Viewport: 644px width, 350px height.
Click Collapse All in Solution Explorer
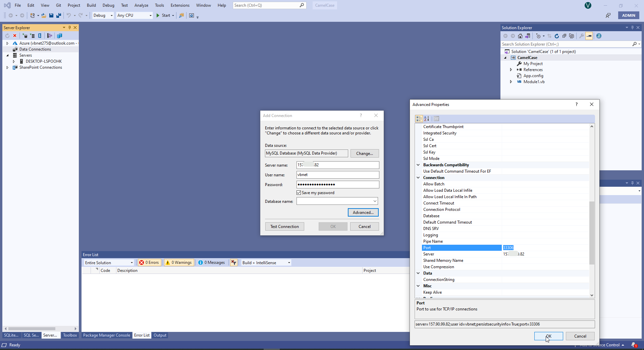(564, 36)
